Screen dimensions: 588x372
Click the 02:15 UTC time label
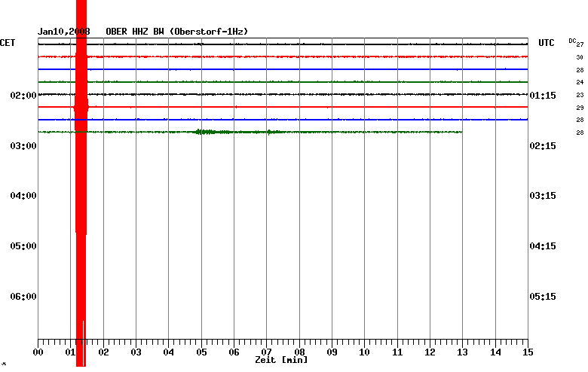(x=543, y=146)
